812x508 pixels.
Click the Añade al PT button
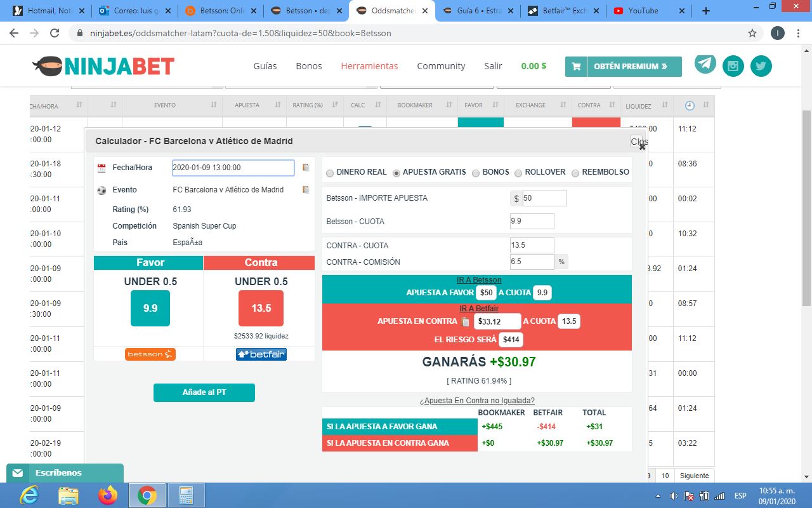coord(204,392)
